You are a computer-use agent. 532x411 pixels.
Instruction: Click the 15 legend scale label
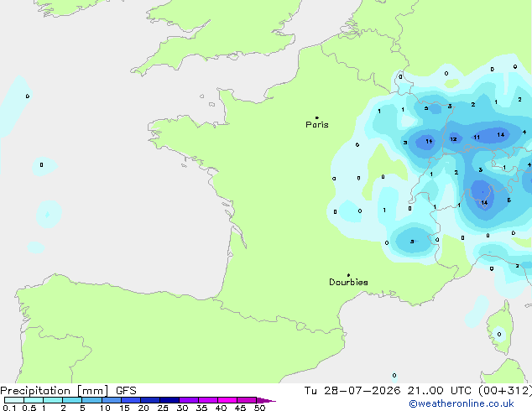(124, 408)
